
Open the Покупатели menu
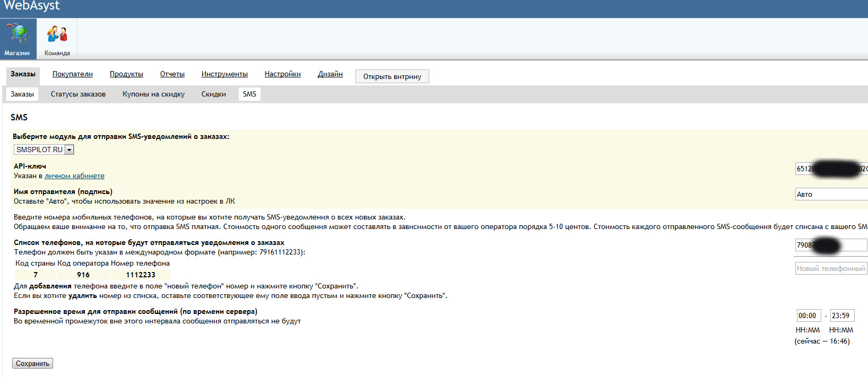[72, 74]
